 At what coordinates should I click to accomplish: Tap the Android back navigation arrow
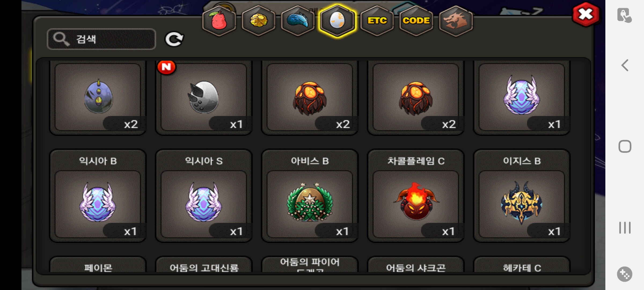click(625, 65)
